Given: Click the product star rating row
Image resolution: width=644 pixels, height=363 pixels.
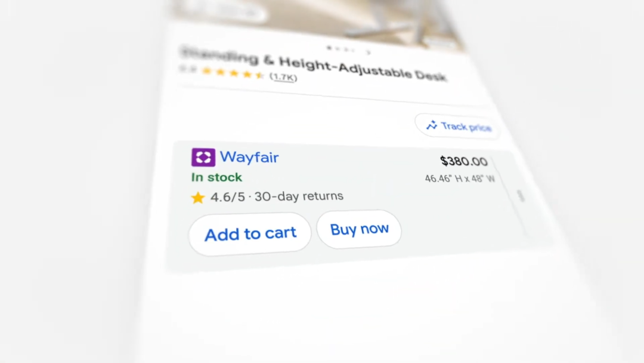Looking at the screenshot, I should (x=238, y=73).
